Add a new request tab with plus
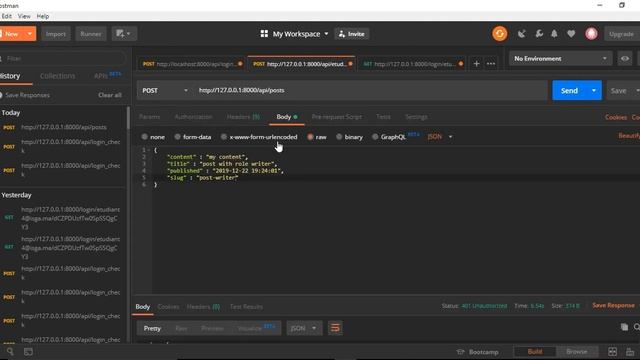Viewport: 640px width, 360px height. (x=476, y=64)
